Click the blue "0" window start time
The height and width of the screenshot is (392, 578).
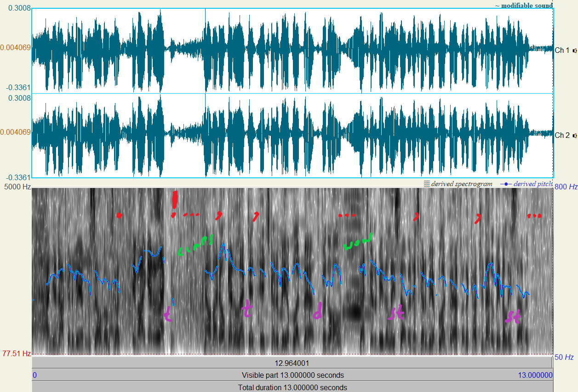pos(34,375)
